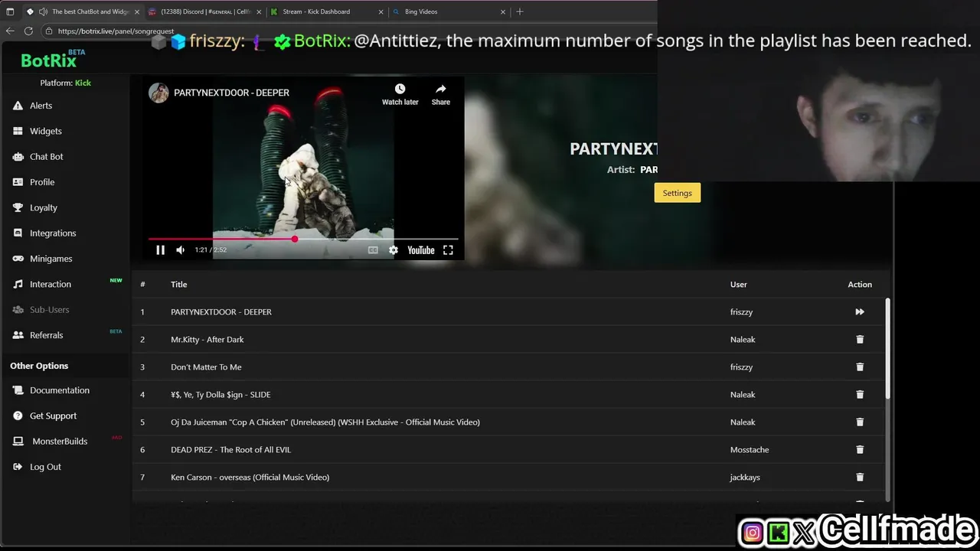Close the Kick Dashboard tab

381,11
